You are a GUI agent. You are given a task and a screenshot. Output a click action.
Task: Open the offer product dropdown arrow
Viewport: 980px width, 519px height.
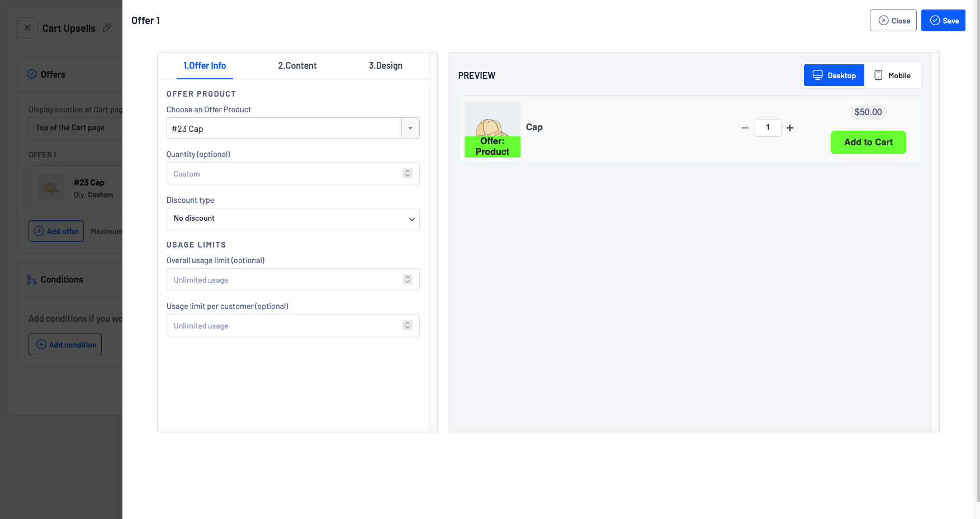pos(410,128)
